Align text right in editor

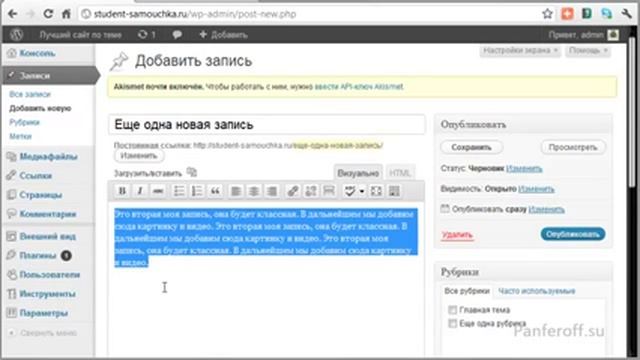click(x=272, y=191)
